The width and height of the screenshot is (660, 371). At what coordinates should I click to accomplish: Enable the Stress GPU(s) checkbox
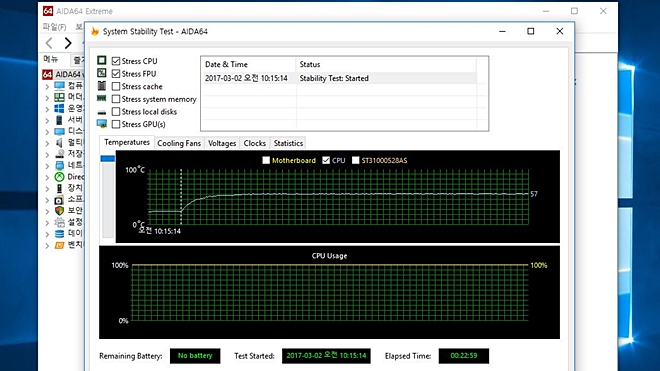coord(116,124)
